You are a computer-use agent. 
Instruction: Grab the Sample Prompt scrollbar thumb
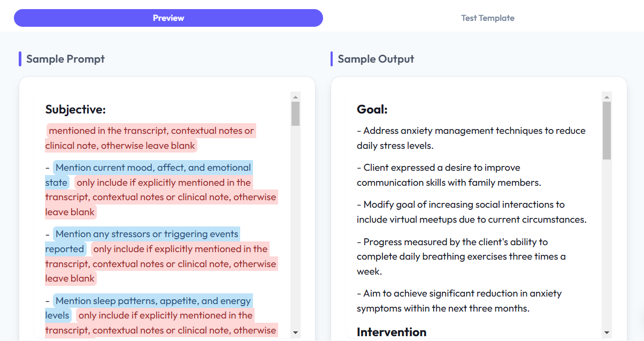click(295, 113)
